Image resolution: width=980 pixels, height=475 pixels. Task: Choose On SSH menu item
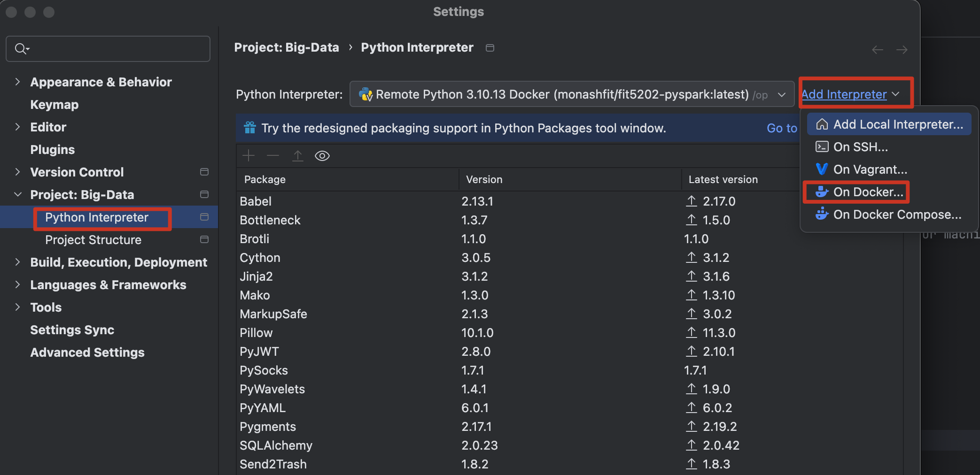point(889,146)
